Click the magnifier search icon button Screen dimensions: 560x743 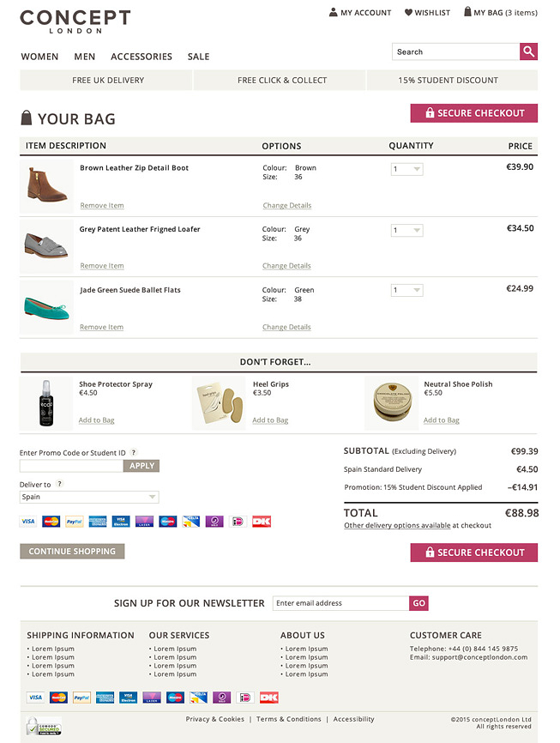tap(528, 51)
